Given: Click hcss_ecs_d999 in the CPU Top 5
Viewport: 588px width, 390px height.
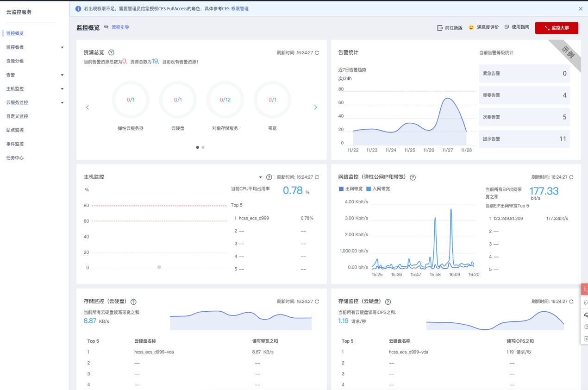Looking at the screenshot, I should click(254, 218).
